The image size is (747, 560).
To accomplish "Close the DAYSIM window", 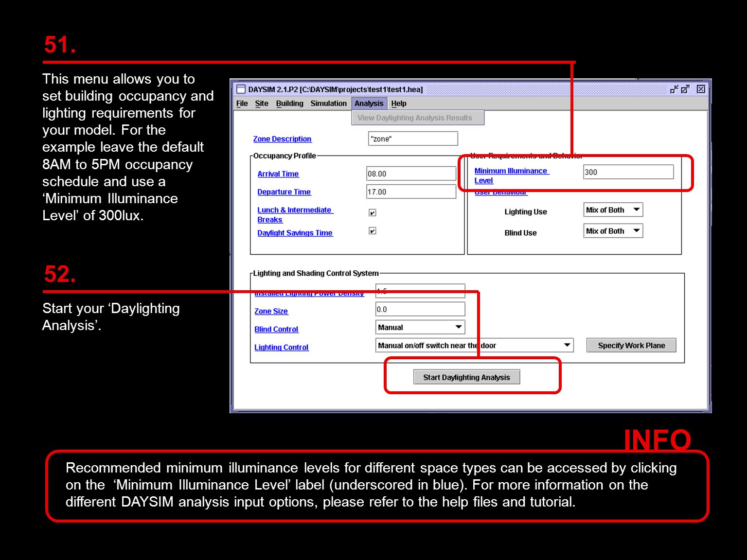I will (701, 89).
